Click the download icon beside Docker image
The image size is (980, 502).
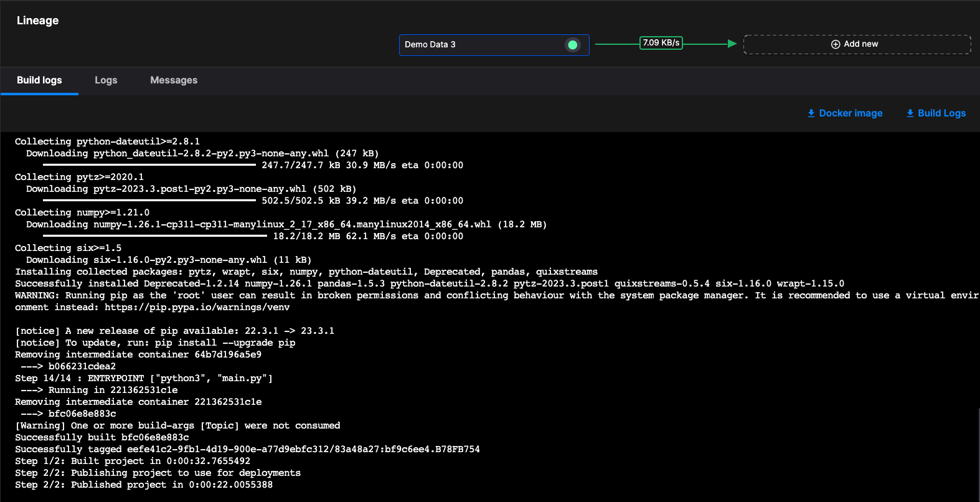pyautogui.click(x=811, y=113)
